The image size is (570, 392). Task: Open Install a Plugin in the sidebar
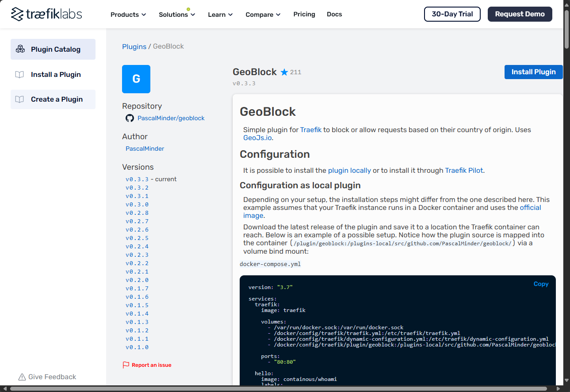(53, 74)
